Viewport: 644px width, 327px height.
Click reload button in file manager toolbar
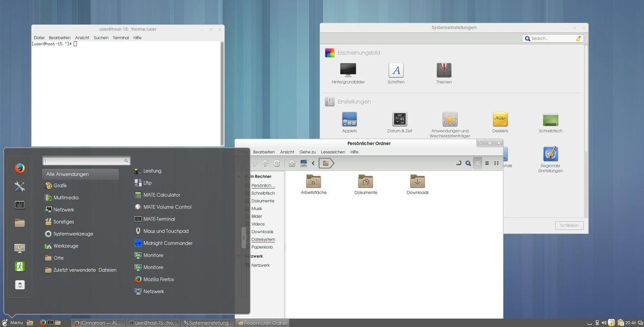point(277,163)
